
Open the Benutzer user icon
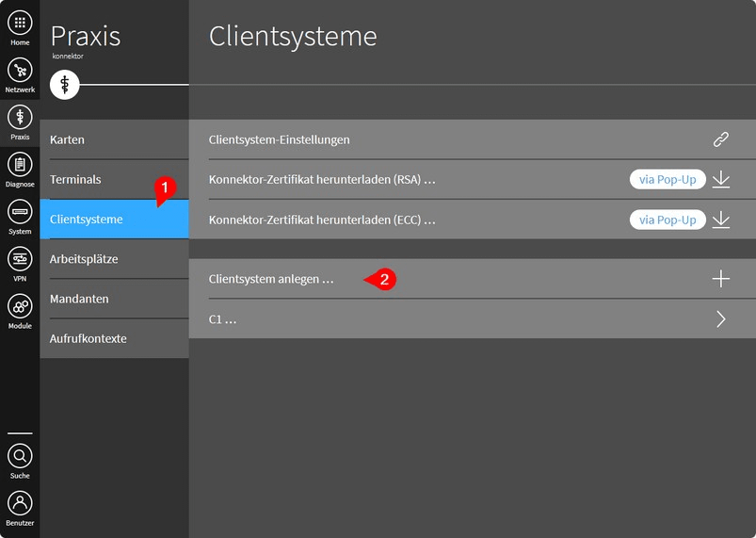pyautogui.click(x=20, y=503)
